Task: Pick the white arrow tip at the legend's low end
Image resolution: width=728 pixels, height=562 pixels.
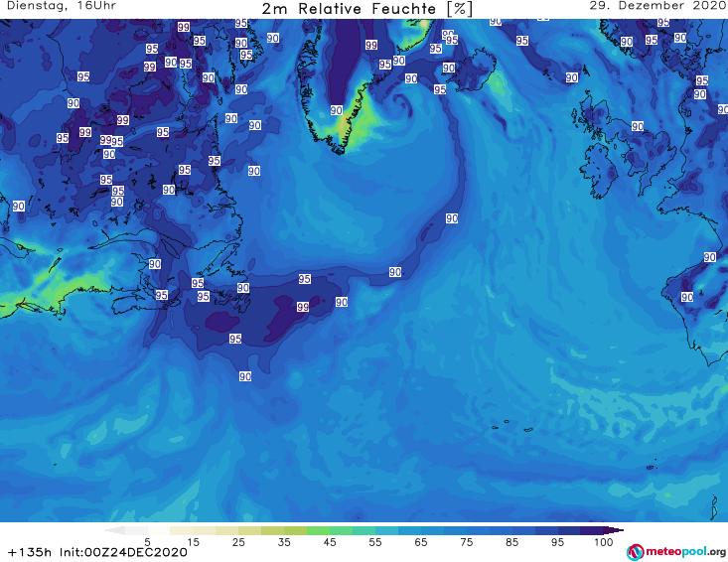Action: (x=114, y=530)
